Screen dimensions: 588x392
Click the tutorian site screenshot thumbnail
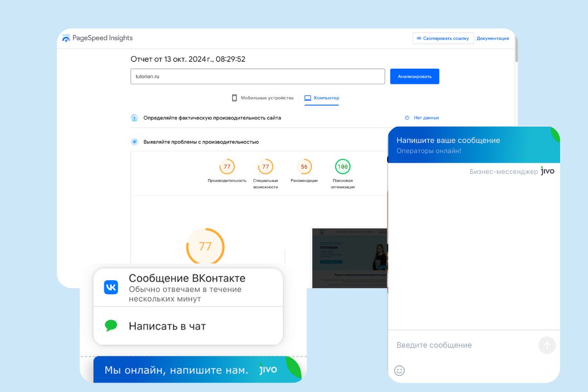(349, 258)
